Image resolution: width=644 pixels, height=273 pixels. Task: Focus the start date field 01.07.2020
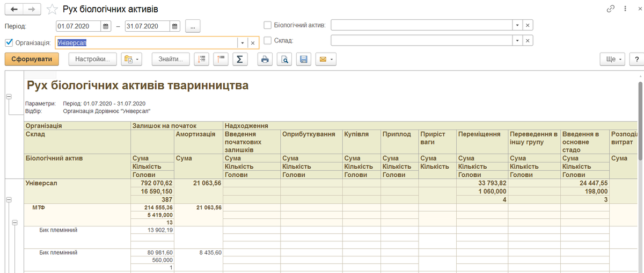tap(78, 26)
